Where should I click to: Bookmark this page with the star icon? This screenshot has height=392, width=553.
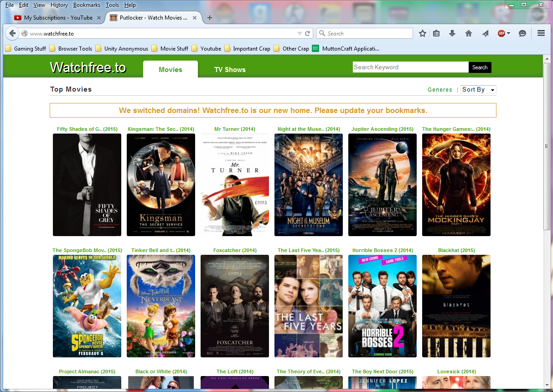click(423, 33)
